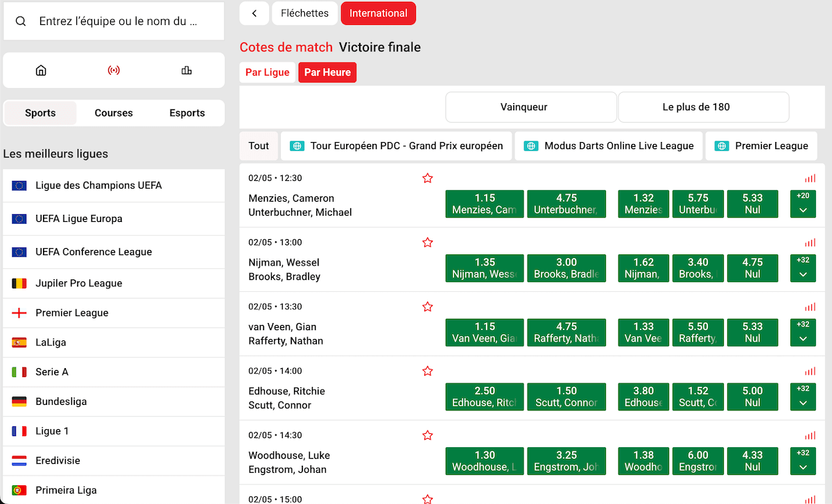
Task: Select the Par Ligue tab
Action: [x=268, y=73]
